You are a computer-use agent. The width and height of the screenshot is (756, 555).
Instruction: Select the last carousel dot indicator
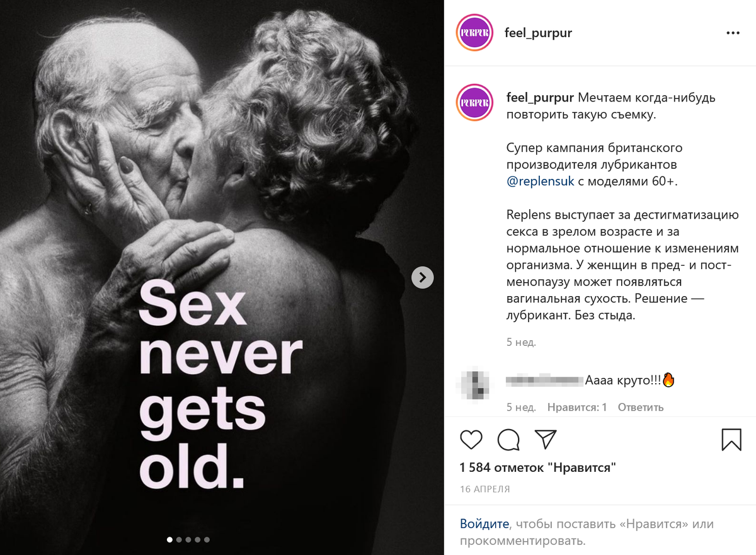pos(207,539)
